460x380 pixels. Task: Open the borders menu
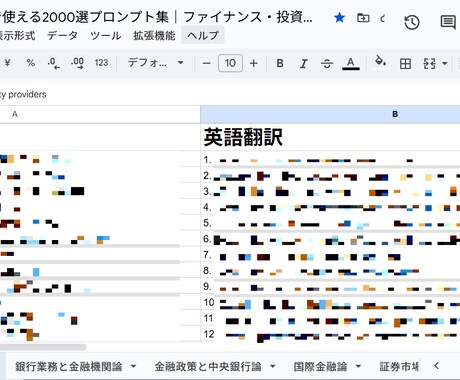point(405,63)
